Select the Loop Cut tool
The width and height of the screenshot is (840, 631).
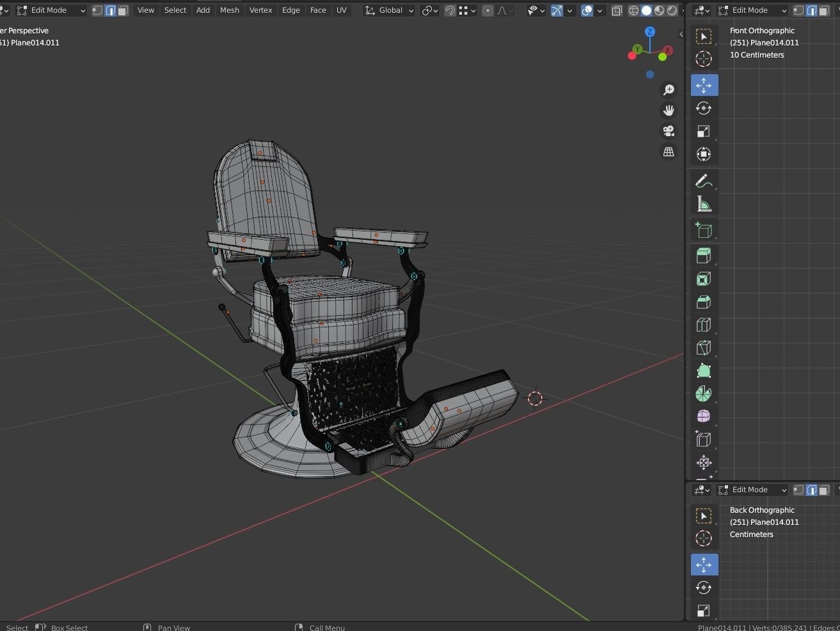(x=704, y=325)
